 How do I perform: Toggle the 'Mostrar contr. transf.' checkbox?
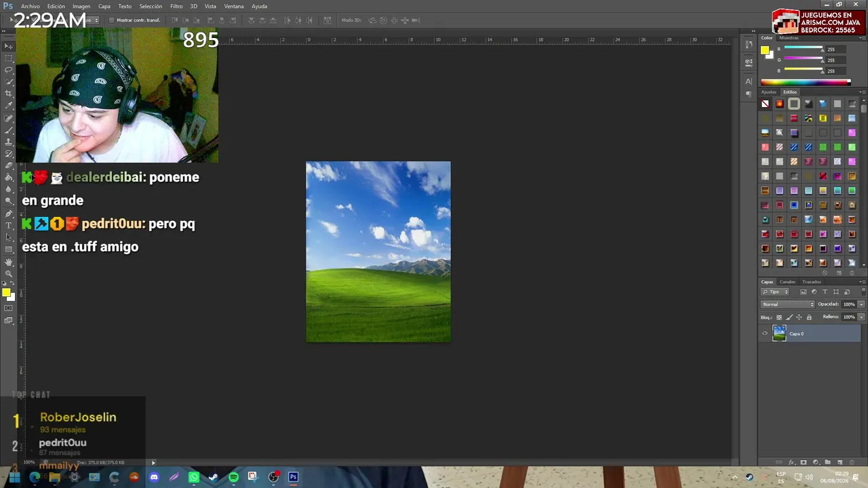(x=112, y=20)
